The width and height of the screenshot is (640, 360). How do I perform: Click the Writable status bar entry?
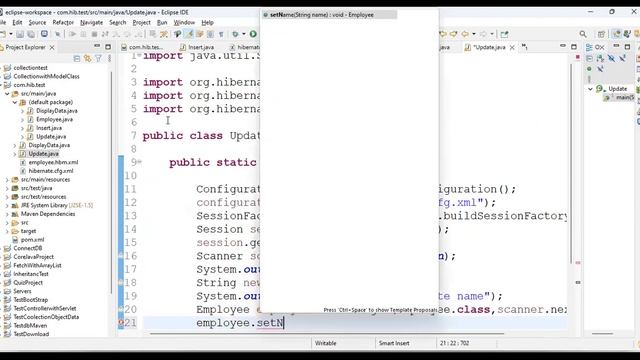[x=326, y=343]
